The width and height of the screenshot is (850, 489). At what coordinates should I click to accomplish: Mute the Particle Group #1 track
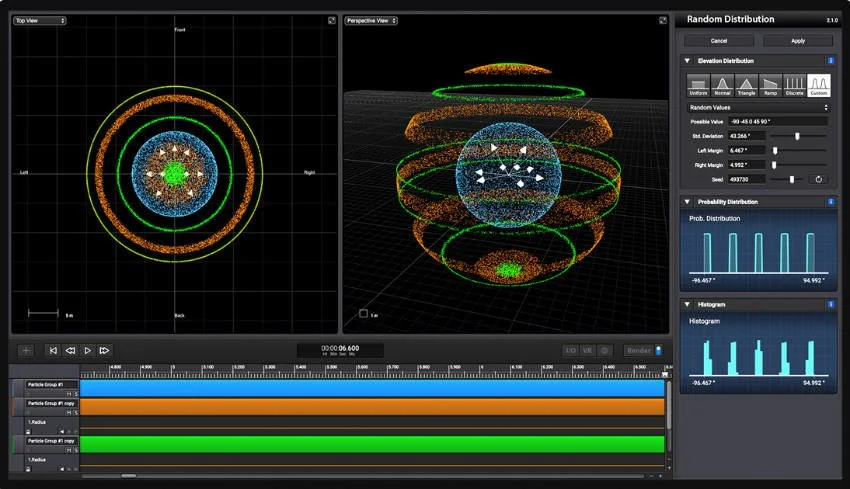(69, 394)
